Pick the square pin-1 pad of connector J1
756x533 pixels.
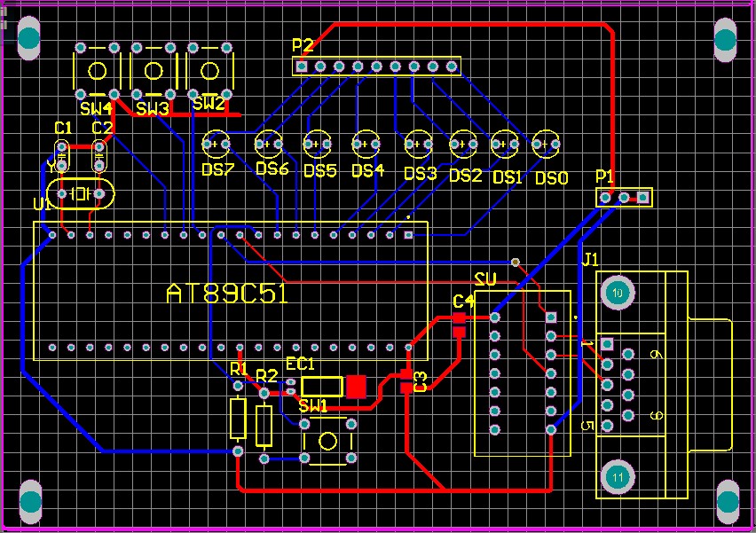(x=608, y=344)
